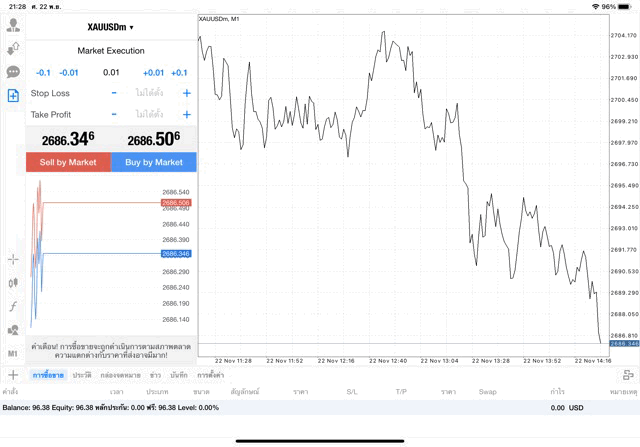Switch to the ประวัติ tab

(82, 375)
